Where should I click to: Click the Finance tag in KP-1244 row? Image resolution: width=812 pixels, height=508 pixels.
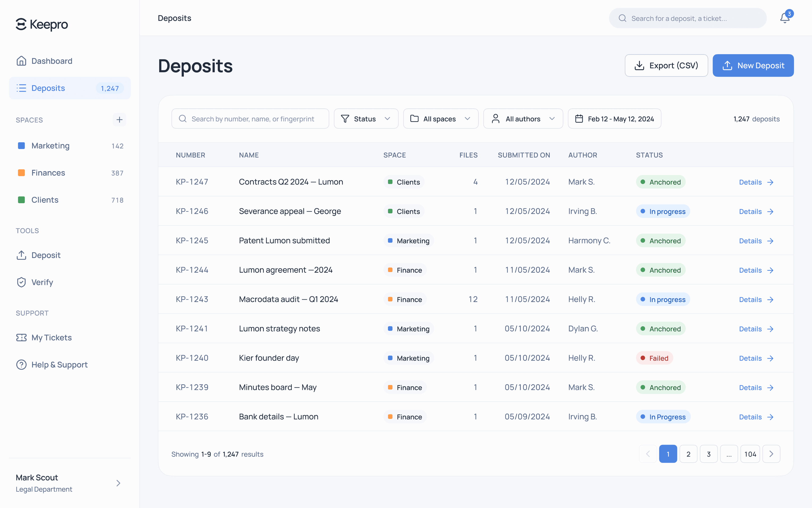pos(405,270)
